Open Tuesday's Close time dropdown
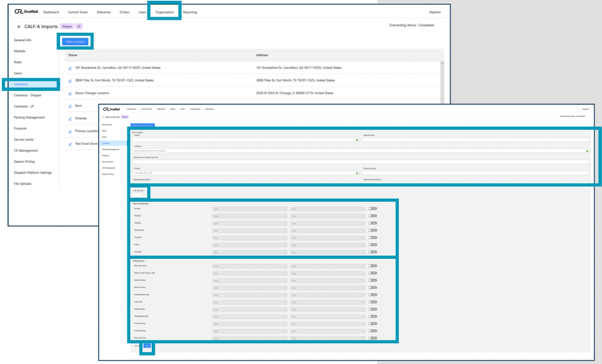Image resolution: width=602 pixels, height=364 pixels. (328, 224)
